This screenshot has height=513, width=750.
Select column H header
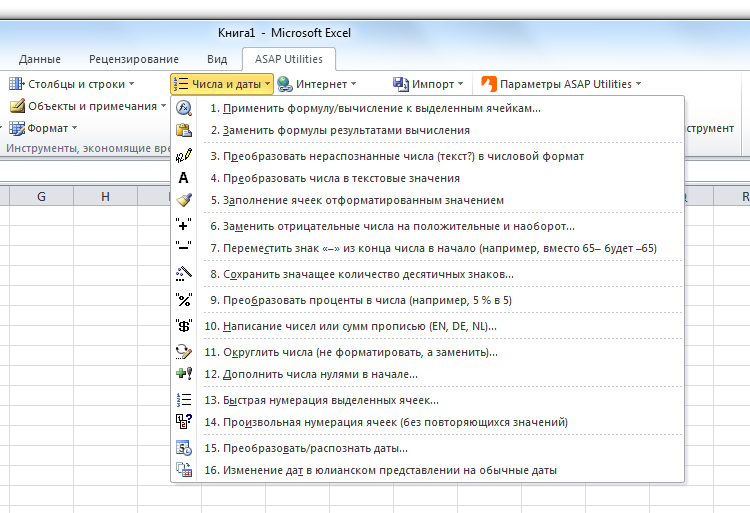tap(105, 196)
